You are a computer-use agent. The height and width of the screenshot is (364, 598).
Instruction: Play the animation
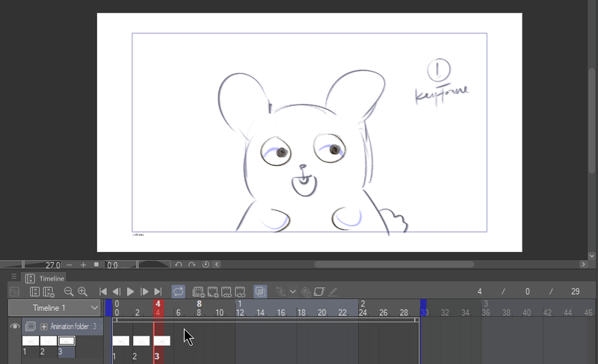point(131,291)
